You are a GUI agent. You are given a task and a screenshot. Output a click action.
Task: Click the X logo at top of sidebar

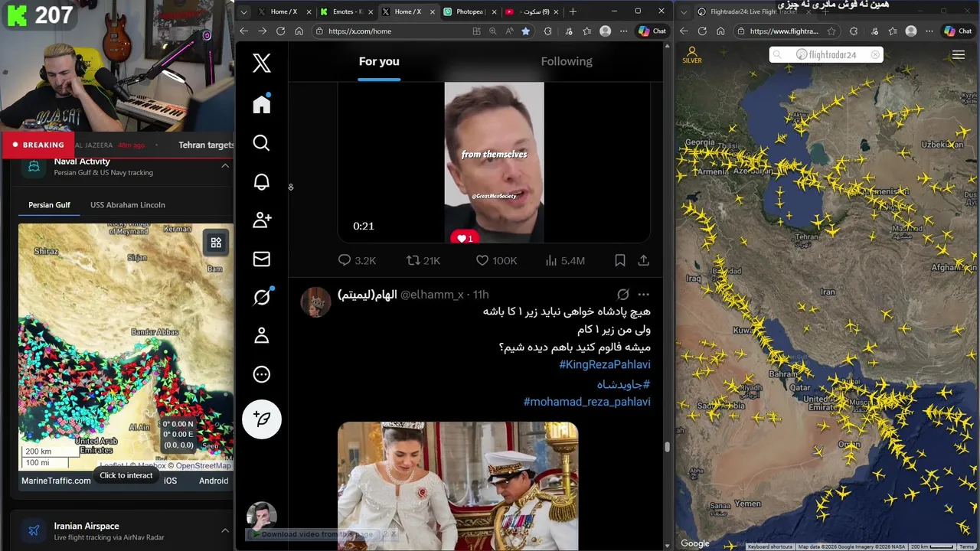pyautogui.click(x=262, y=63)
